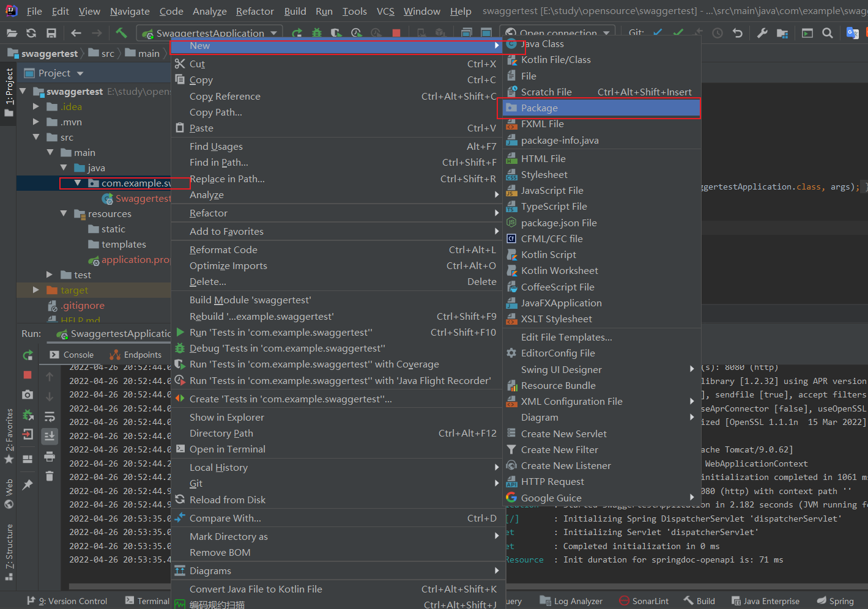This screenshot has height=609, width=868.
Task: Click the Build project hammer icon
Action: [121, 33]
